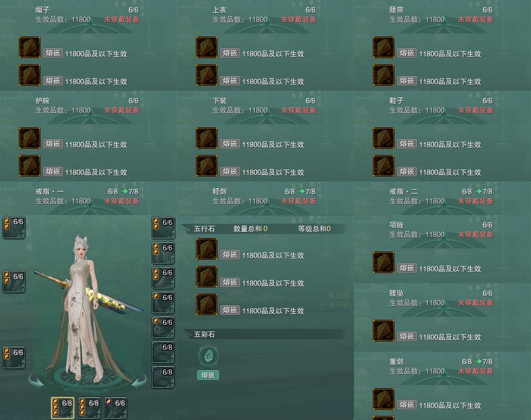Click the third gem icon in the 五行石 list
The height and width of the screenshot is (420, 531).
coord(207,304)
